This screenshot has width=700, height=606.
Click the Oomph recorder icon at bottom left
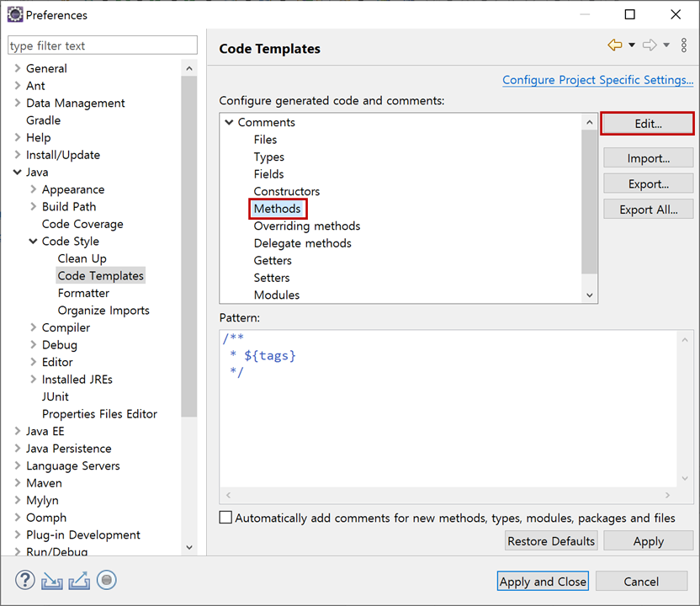pyautogui.click(x=107, y=580)
